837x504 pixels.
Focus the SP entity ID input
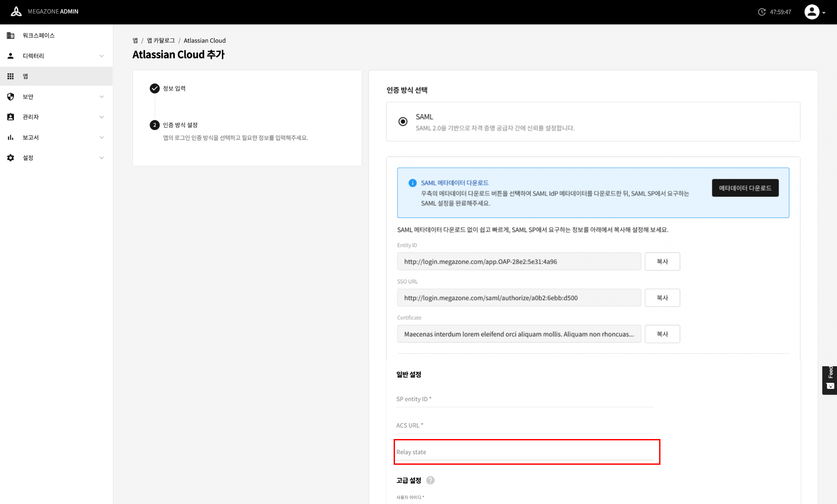coord(525,399)
